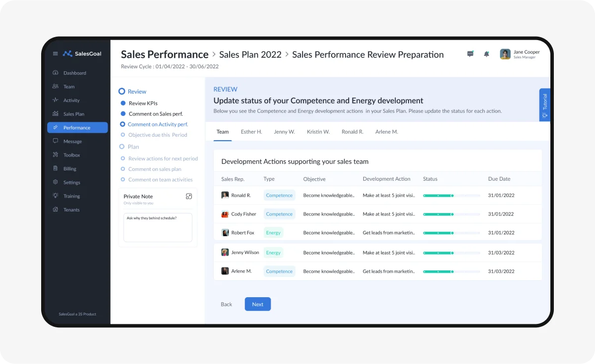Click the Private Note text field
The image size is (595, 364).
pos(158,228)
